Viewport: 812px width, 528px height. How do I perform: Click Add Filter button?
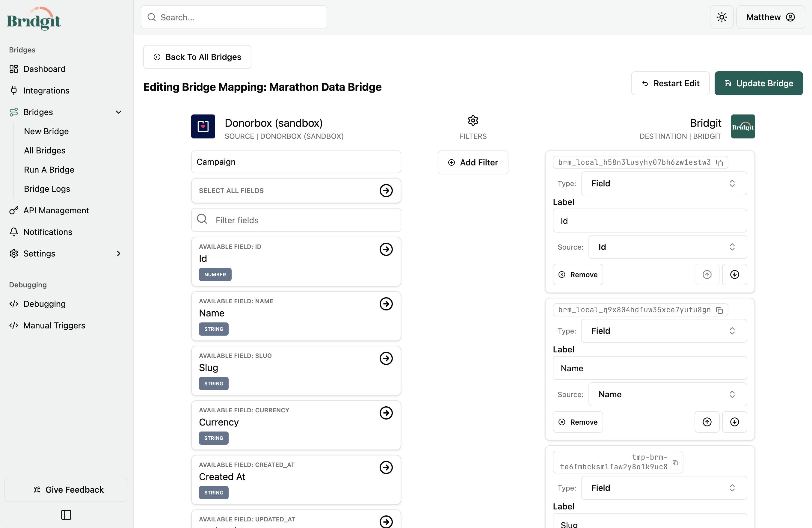point(473,162)
